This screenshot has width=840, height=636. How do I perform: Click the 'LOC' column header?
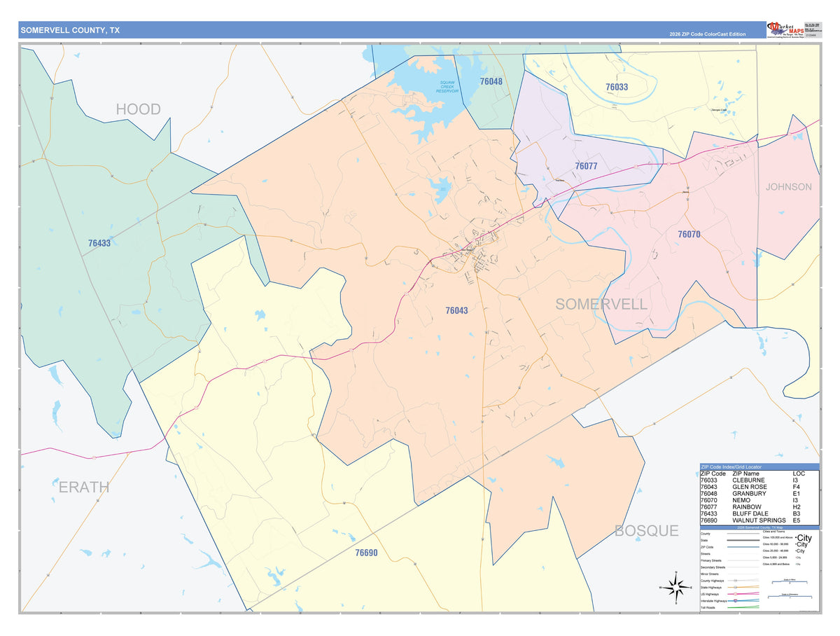pyautogui.click(x=799, y=473)
